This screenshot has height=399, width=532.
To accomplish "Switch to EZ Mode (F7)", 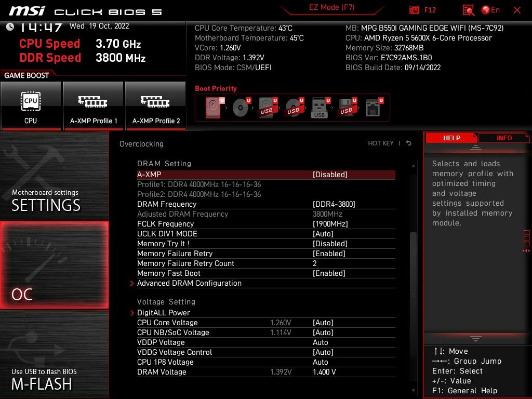I will (x=331, y=7).
